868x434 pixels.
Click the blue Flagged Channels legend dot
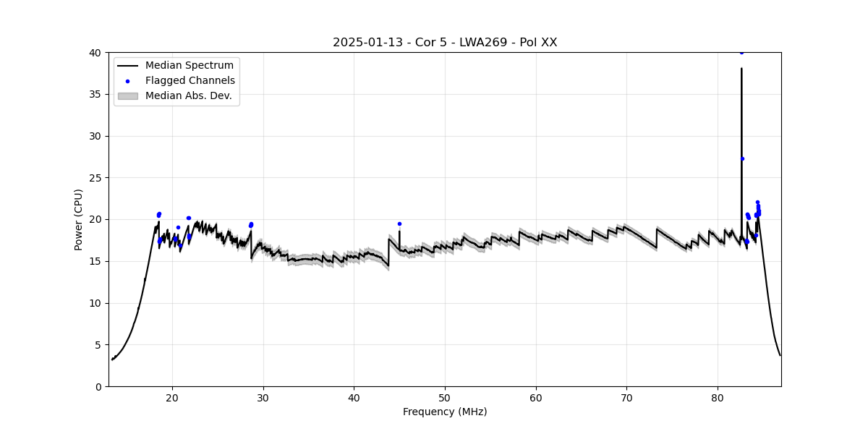pyautogui.click(x=127, y=81)
